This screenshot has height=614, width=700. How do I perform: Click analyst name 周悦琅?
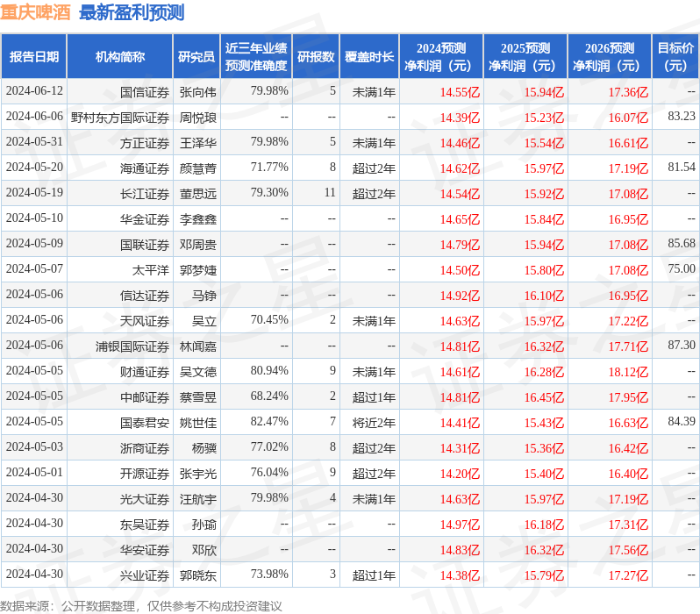click(197, 118)
